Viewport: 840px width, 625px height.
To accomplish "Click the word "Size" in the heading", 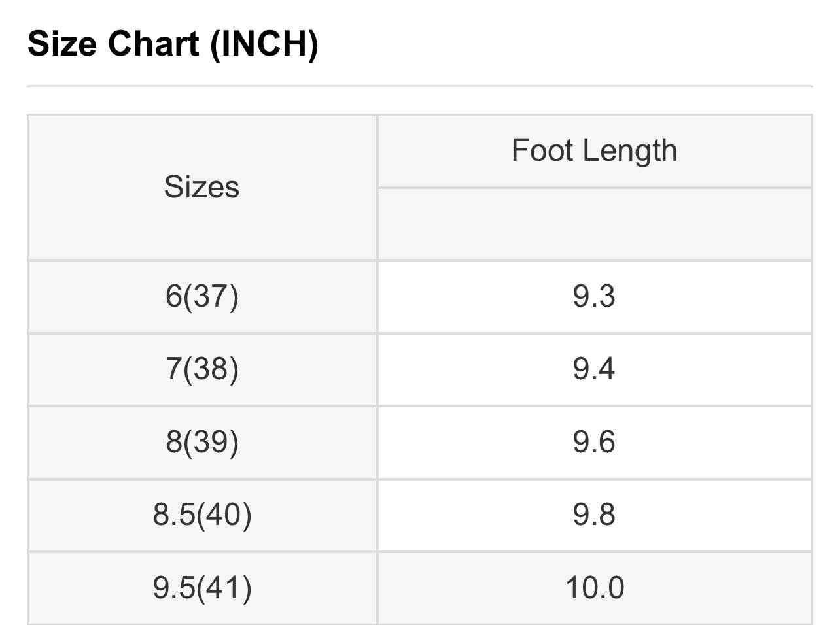I will tap(63, 44).
